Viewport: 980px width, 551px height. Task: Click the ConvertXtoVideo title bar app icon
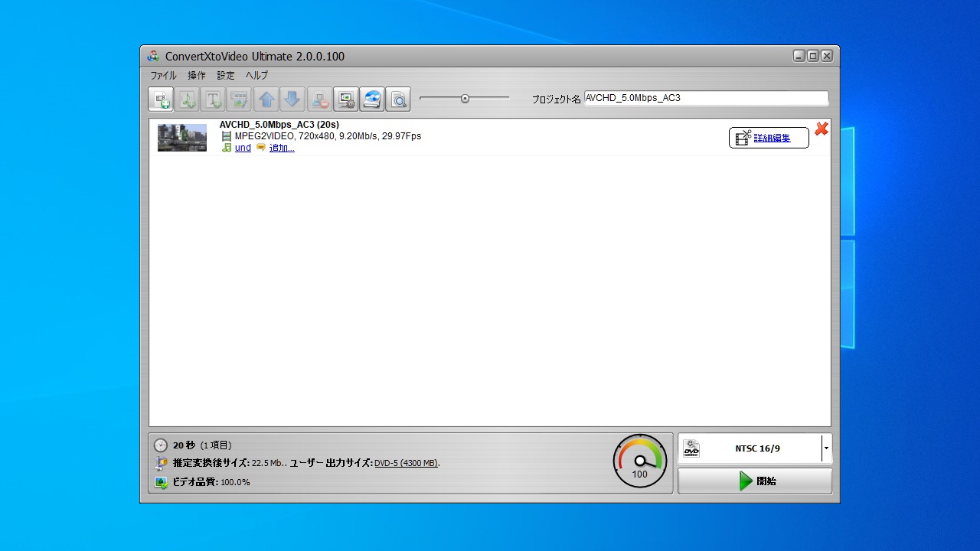(153, 56)
